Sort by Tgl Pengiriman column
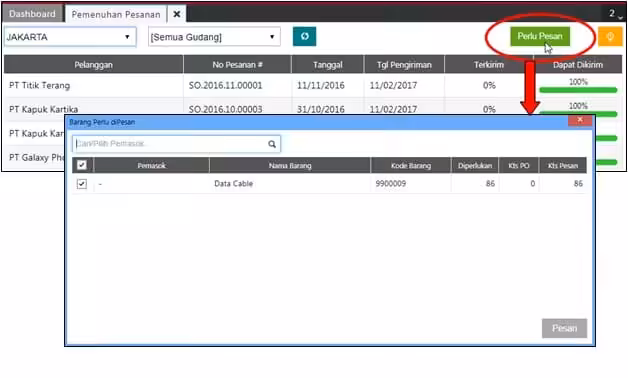Screen dimensions: 628x378 pos(404,64)
